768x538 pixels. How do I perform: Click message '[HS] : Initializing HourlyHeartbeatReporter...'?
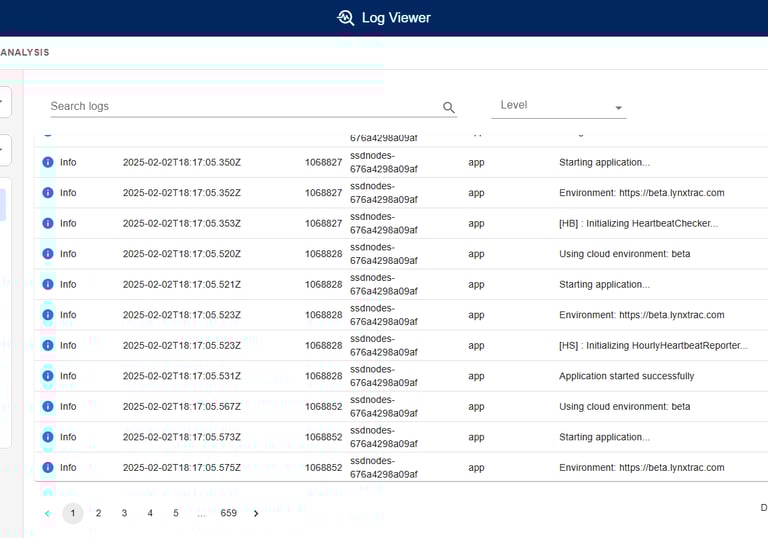point(653,345)
